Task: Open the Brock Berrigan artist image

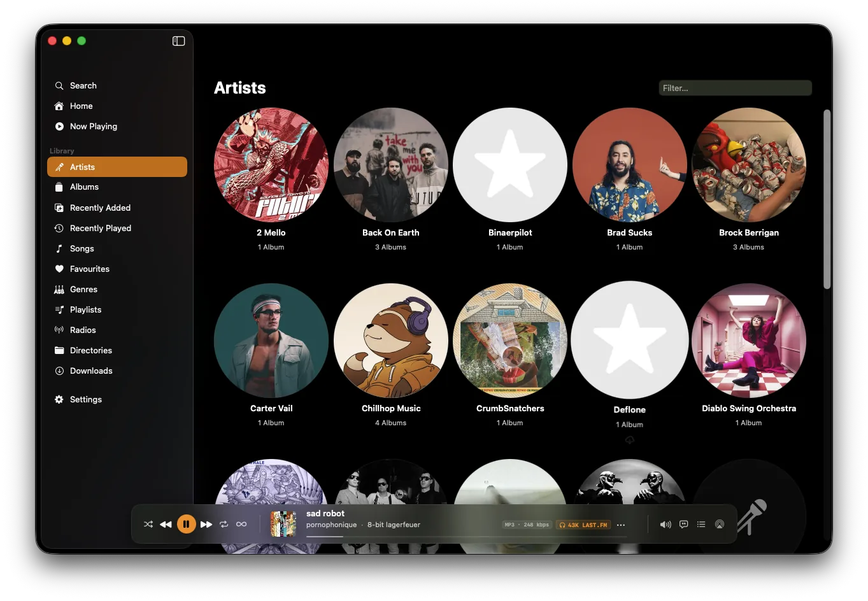Action: (749, 165)
